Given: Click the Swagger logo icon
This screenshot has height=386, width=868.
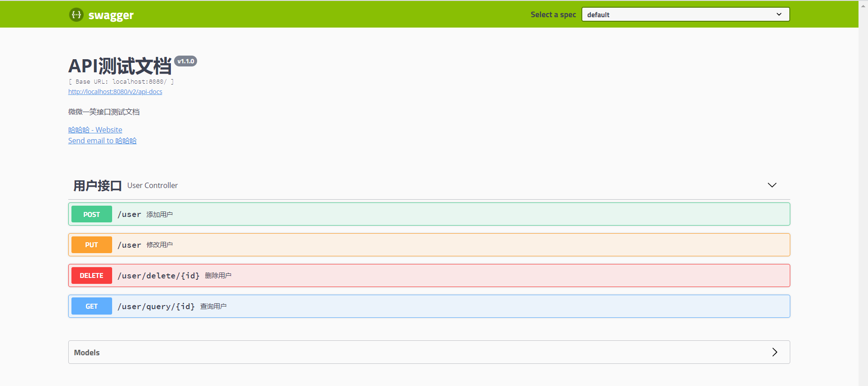Looking at the screenshot, I should coord(76,14).
